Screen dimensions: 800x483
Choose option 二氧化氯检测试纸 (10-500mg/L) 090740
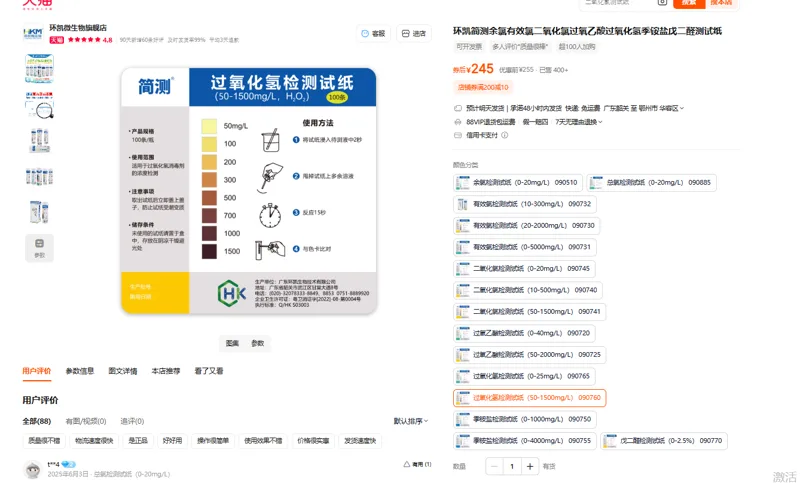pyautogui.click(x=528, y=290)
